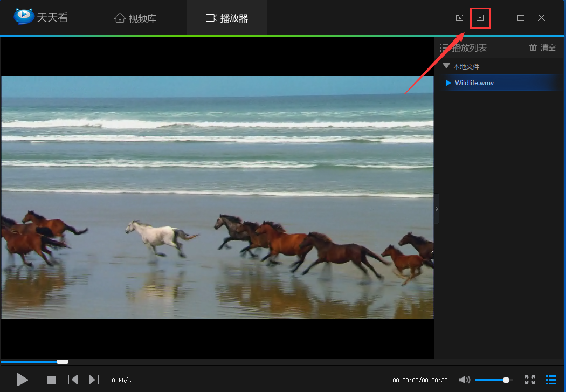Stop the video with the square button
The height and width of the screenshot is (392, 566).
click(x=52, y=380)
